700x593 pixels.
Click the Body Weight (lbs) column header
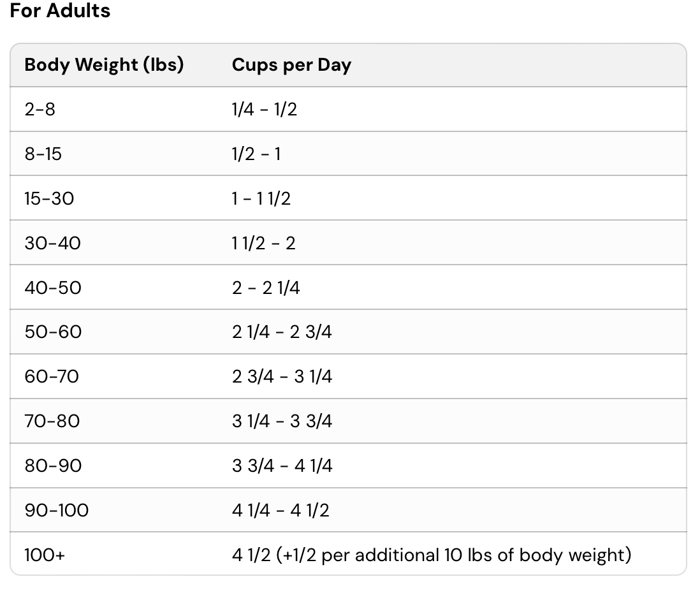(104, 65)
